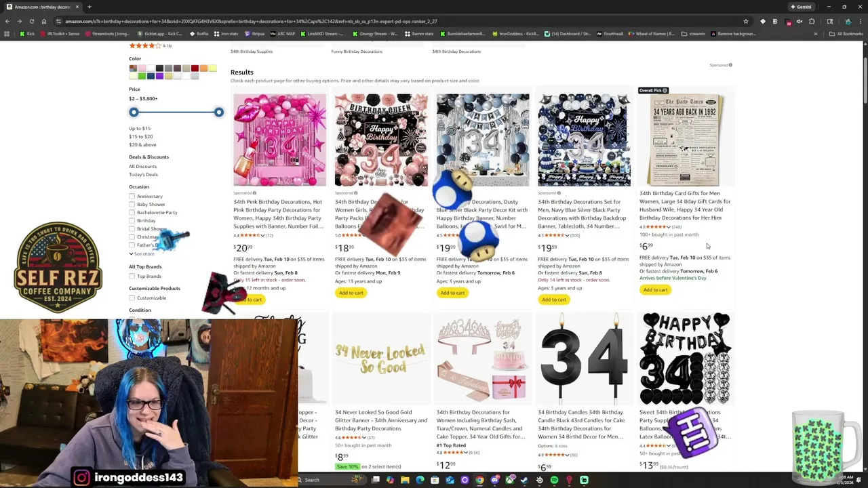Screen dimensions: 868x488
Task: Open the Remove background bookmark
Action: [732, 33]
